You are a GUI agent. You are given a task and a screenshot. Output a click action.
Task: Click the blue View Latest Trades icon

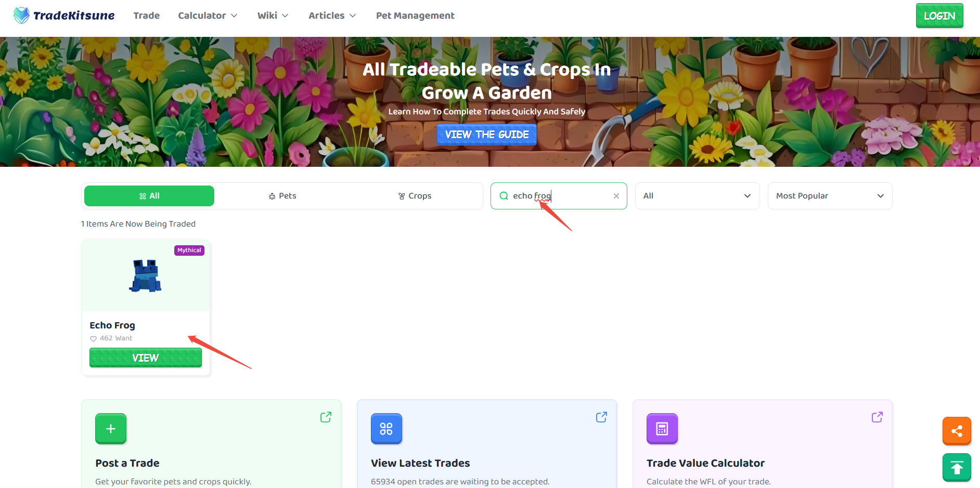(386, 429)
